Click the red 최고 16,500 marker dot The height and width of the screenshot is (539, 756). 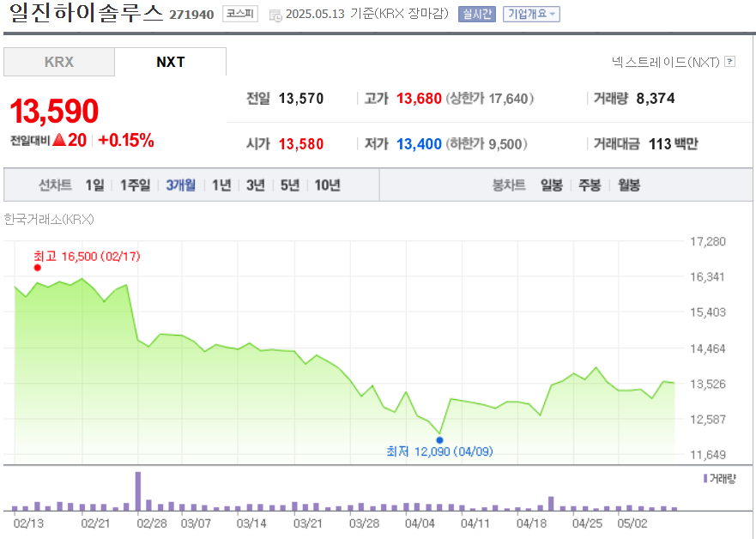tap(38, 268)
